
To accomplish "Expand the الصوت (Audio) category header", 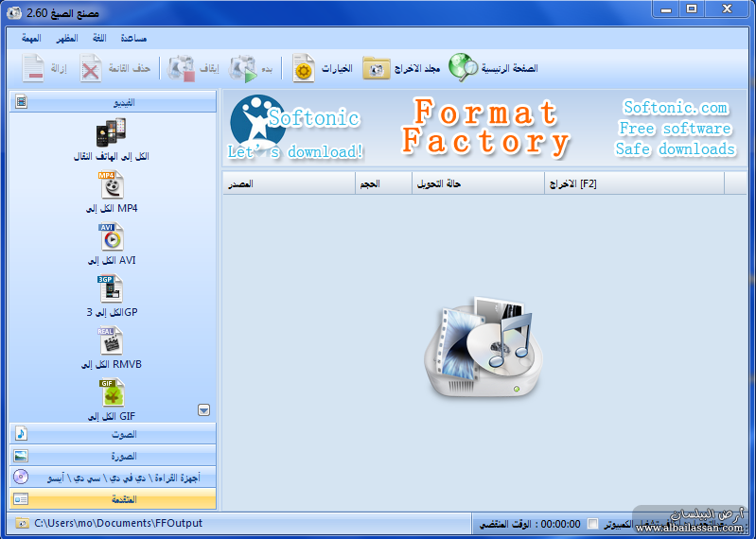I will point(113,433).
